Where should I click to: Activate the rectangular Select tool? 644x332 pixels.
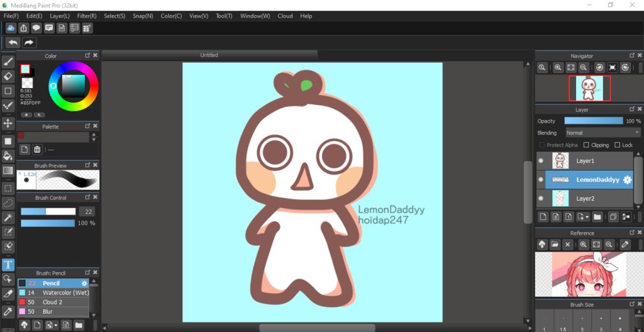click(x=8, y=189)
